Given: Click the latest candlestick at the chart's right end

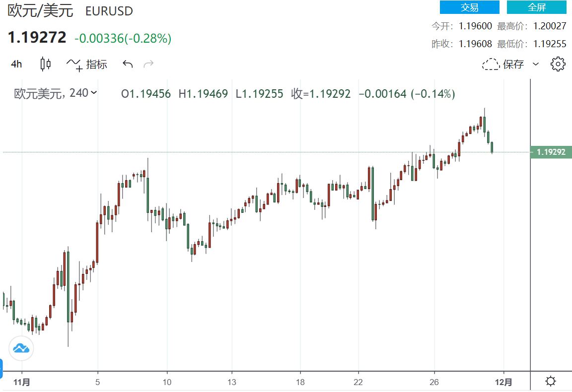Looking at the screenshot, I should coord(492,147).
